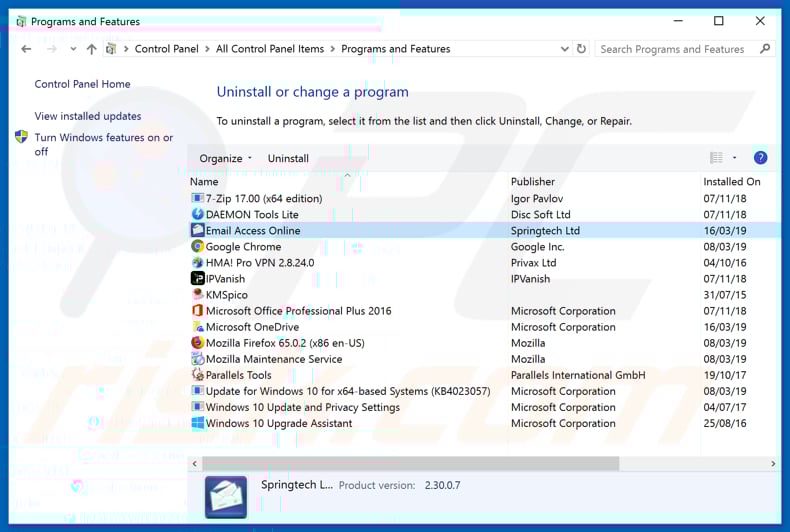Click product version 2.30.0.7 value
The image size is (790, 532).
pos(442,485)
